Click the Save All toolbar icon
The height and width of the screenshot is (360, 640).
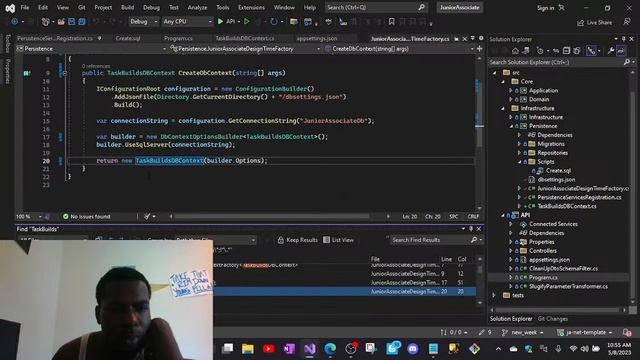[82, 22]
